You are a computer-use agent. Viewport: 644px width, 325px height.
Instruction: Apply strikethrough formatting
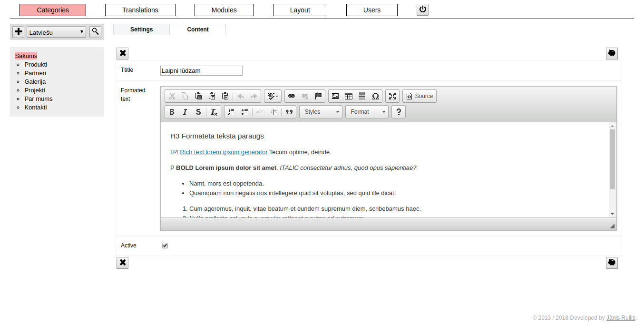(198, 112)
